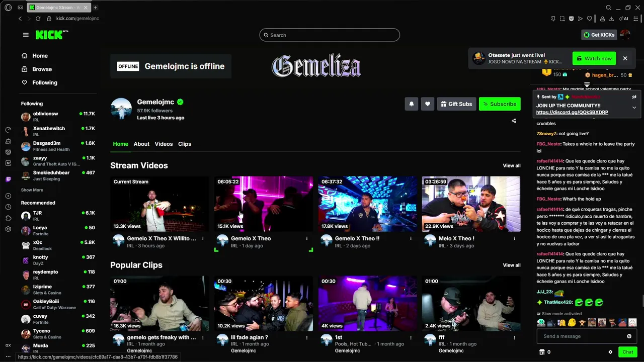Open xQc in Recommended channels
644x362 pixels.
(58, 245)
